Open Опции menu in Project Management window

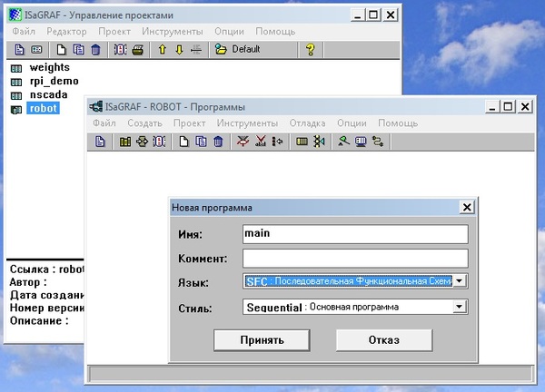(229, 31)
